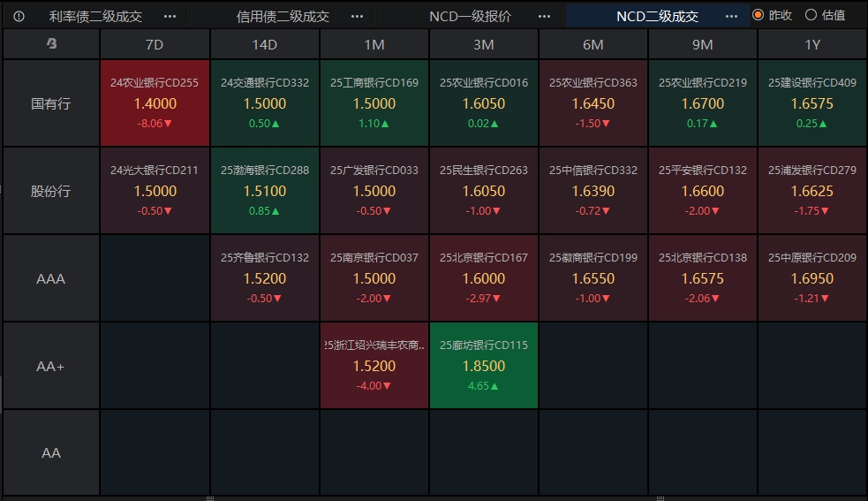Open the 25浦发银行CD279 cell
The width and height of the screenshot is (868, 501).
click(x=812, y=191)
